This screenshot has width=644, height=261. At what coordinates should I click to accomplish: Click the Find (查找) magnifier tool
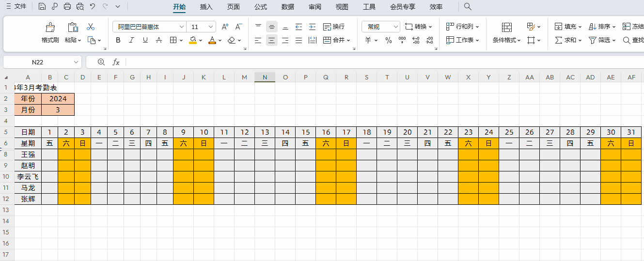[633, 40]
